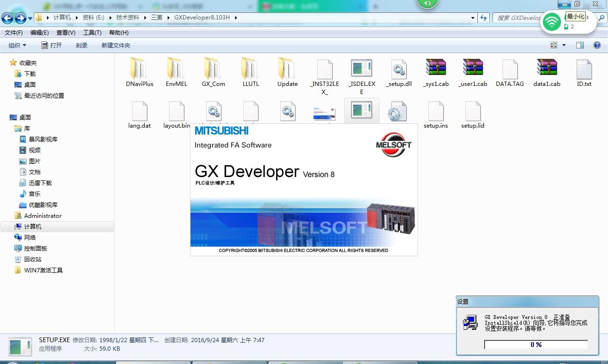
Task: Select the _ISDEL.EXE program file
Action: [x=361, y=77]
